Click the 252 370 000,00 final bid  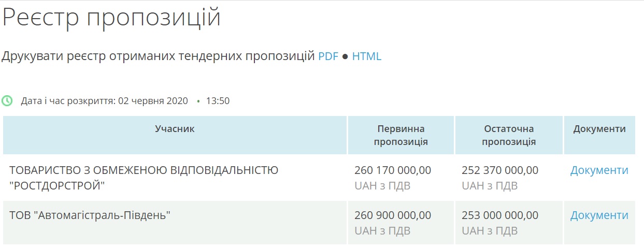coord(500,170)
